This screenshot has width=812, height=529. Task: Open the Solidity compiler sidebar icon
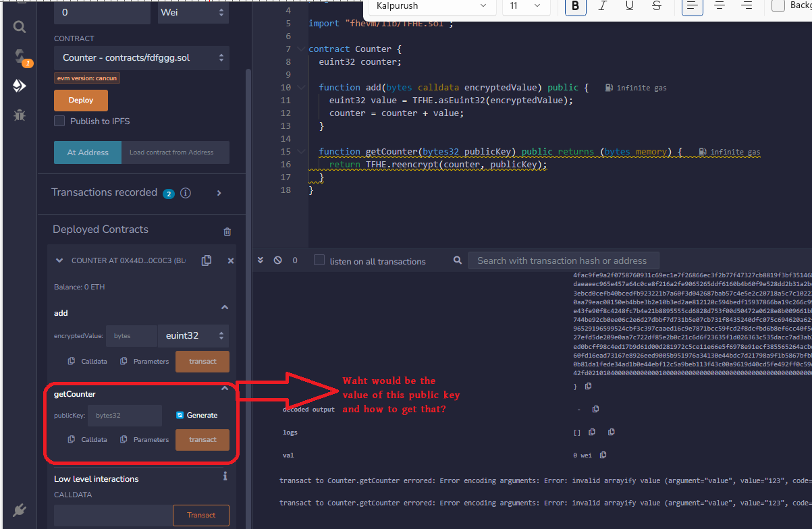point(20,56)
